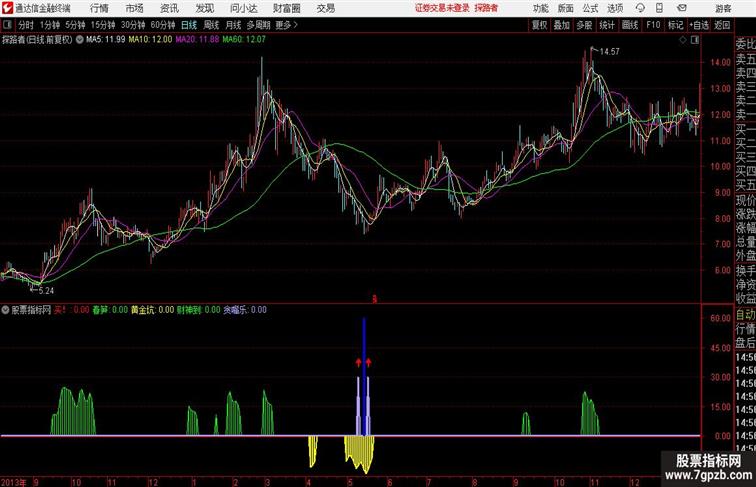Switch to the 周线 weekly tab
Image resolution: width=756 pixels, height=487 pixels.
tap(211, 25)
